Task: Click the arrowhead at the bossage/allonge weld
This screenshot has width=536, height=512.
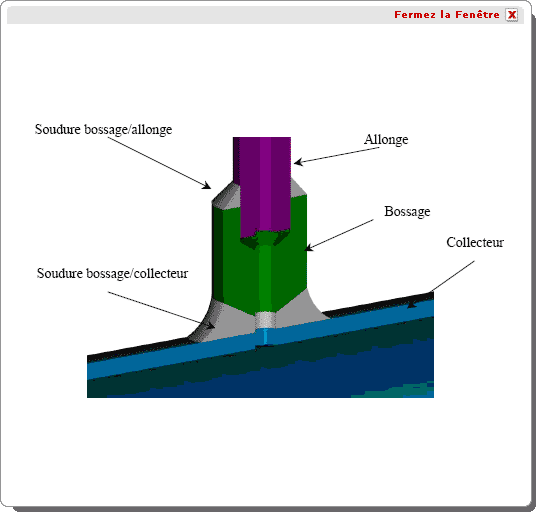Action: [x=206, y=185]
